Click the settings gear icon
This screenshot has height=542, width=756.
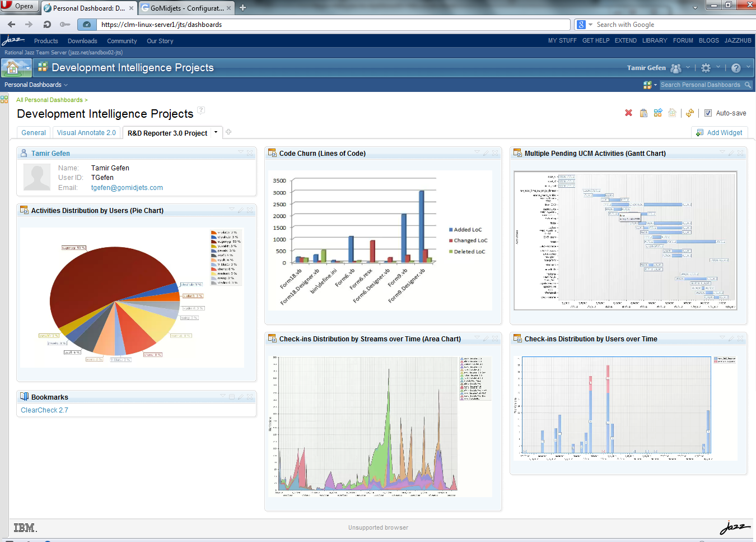coord(706,68)
